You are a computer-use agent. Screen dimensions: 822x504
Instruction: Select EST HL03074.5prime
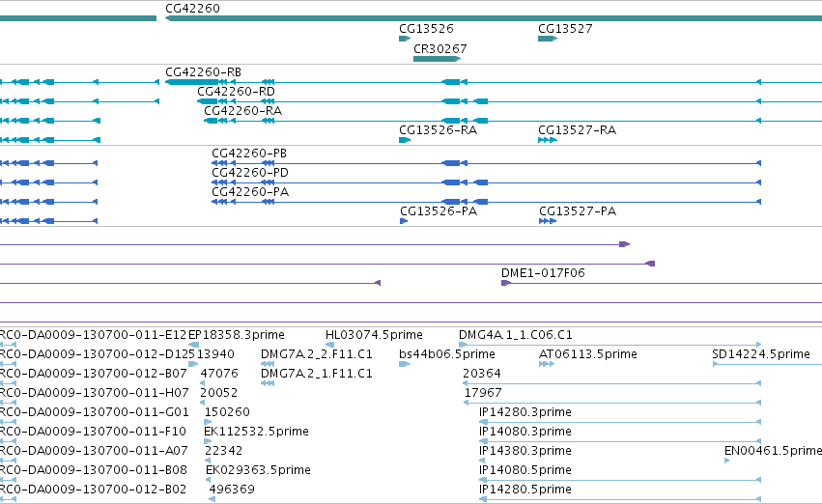pyautogui.click(x=374, y=335)
